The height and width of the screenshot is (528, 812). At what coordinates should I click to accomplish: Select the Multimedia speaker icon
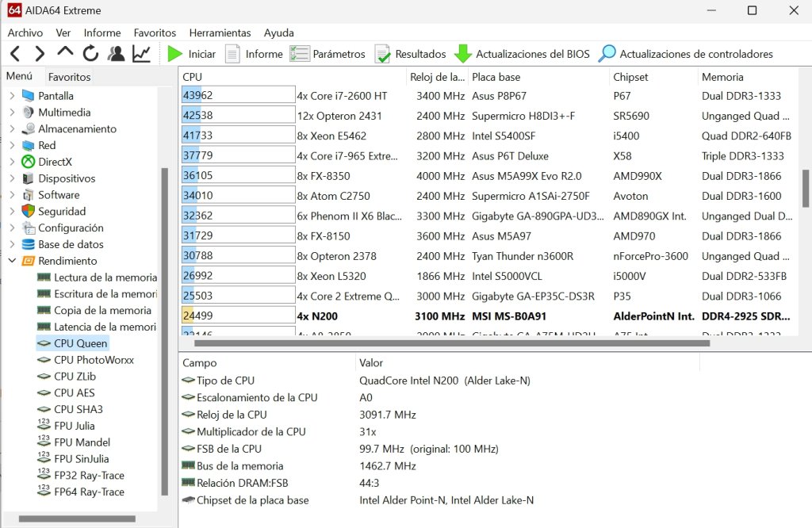pyautogui.click(x=28, y=113)
